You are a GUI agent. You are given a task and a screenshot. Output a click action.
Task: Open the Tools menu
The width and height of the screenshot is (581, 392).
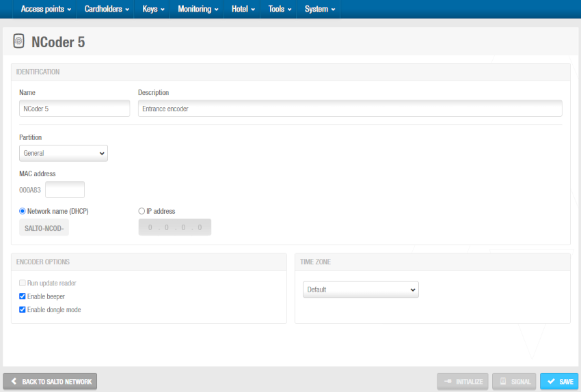280,9
